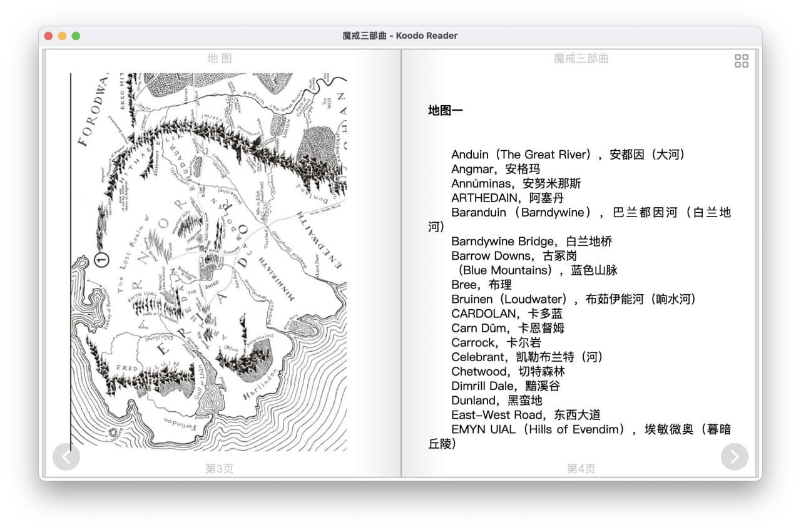Click the Anduin (The Great River) entry

pyautogui.click(x=569, y=155)
